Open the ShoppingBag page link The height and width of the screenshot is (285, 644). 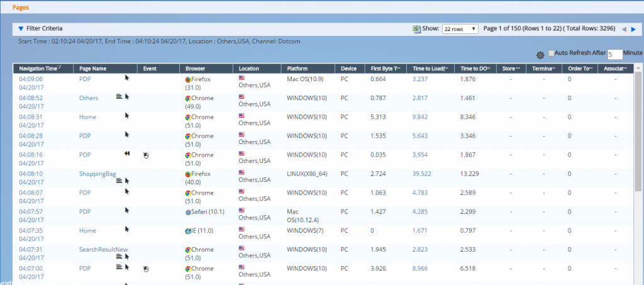click(x=97, y=174)
